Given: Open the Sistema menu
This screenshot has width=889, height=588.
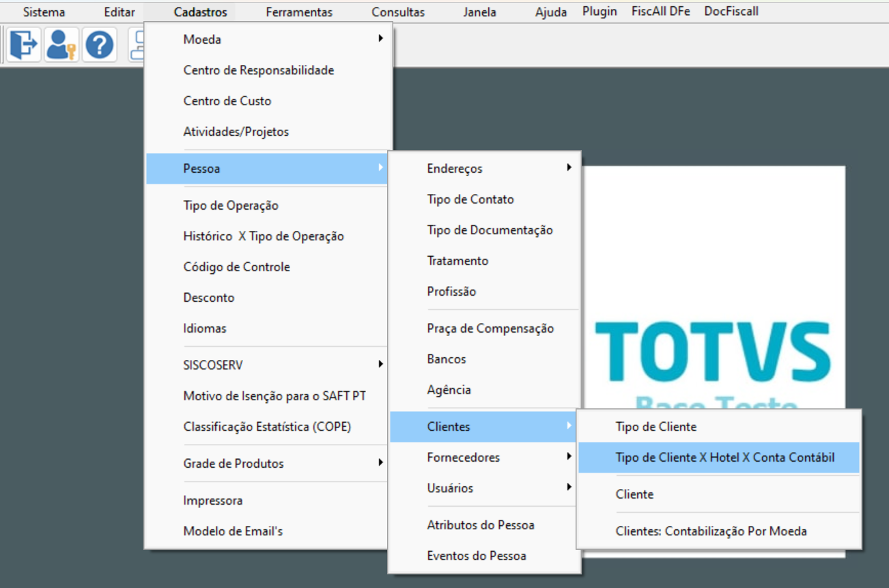Looking at the screenshot, I should (44, 12).
